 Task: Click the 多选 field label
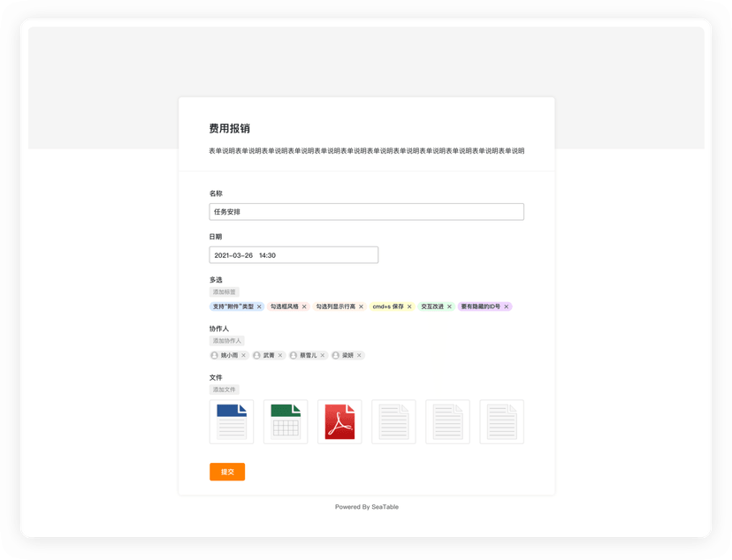[216, 280]
